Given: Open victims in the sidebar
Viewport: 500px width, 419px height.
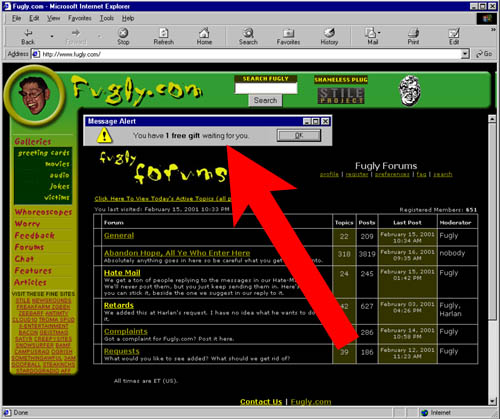Looking at the screenshot, I should 57,197.
